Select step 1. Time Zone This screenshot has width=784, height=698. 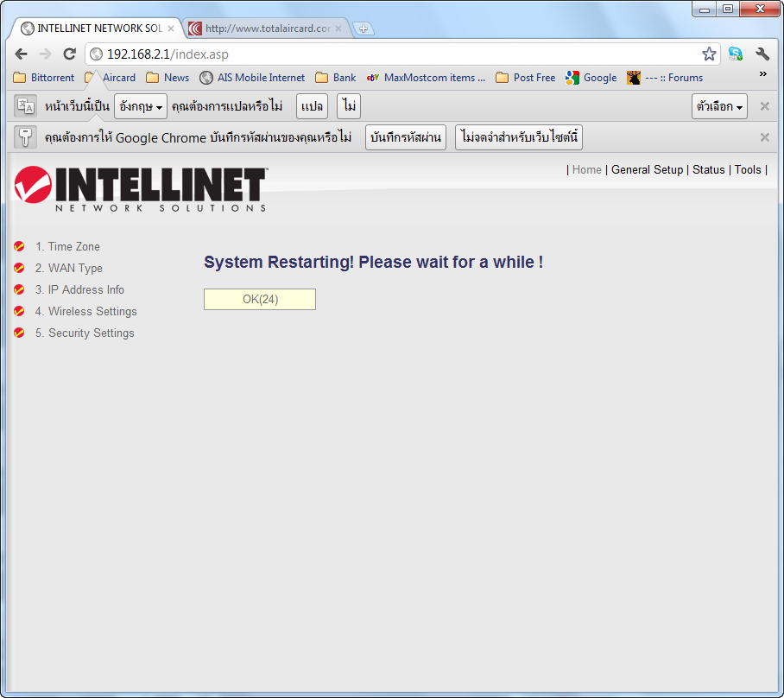(x=67, y=247)
